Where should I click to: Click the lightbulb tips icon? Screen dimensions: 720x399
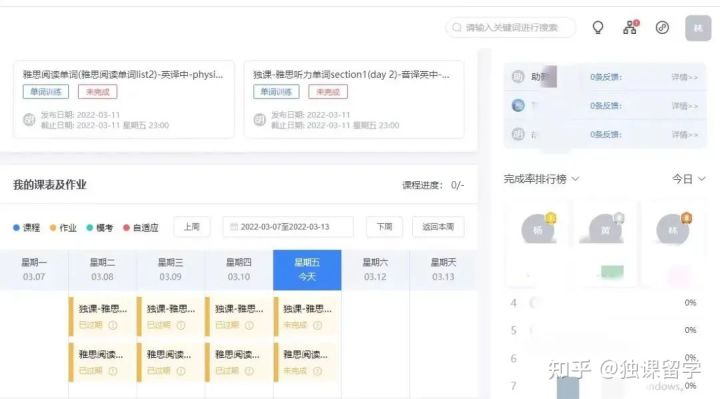597,28
